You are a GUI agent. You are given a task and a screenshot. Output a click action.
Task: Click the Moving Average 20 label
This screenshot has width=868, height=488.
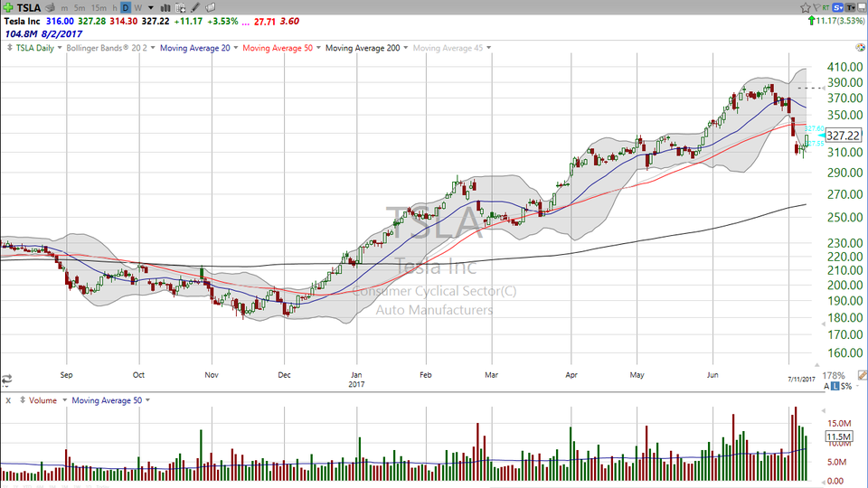195,48
